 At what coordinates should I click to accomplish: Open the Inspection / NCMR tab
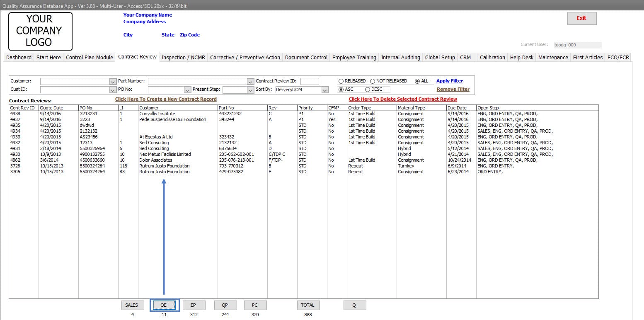[183, 58]
